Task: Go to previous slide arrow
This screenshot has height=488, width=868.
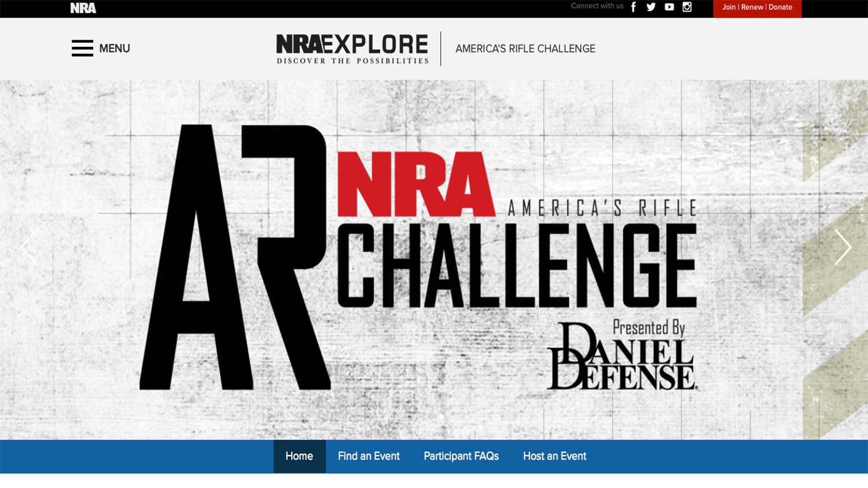Action: (29, 247)
